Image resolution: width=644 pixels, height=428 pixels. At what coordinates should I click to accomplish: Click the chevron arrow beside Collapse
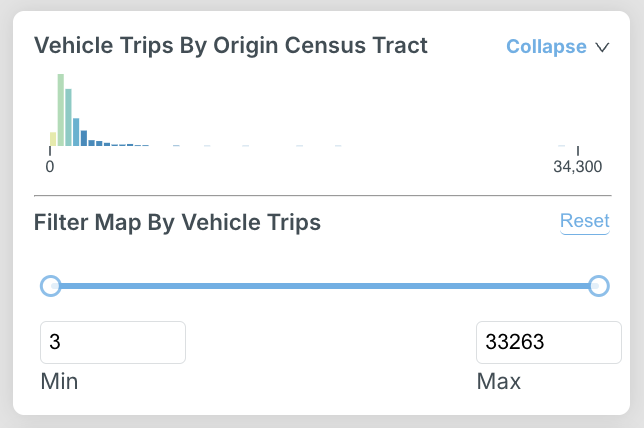(x=602, y=47)
